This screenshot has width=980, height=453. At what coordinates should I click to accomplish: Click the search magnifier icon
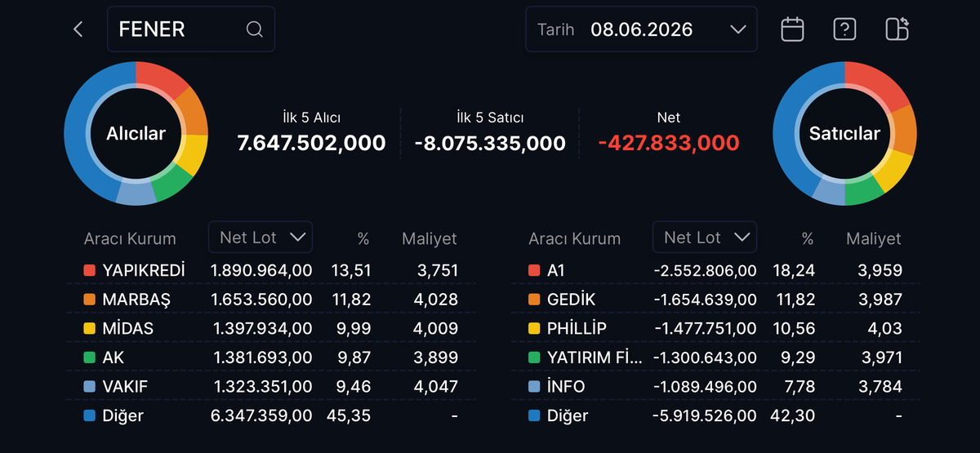pyautogui.click(x=254, y=29)
